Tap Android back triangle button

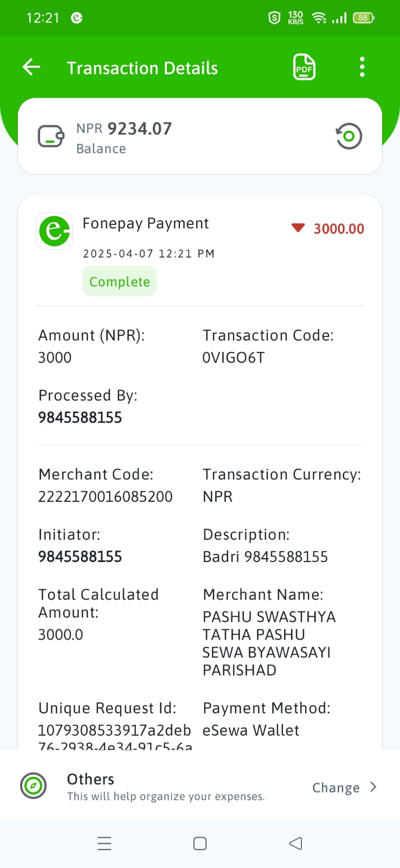pos(295,844)
